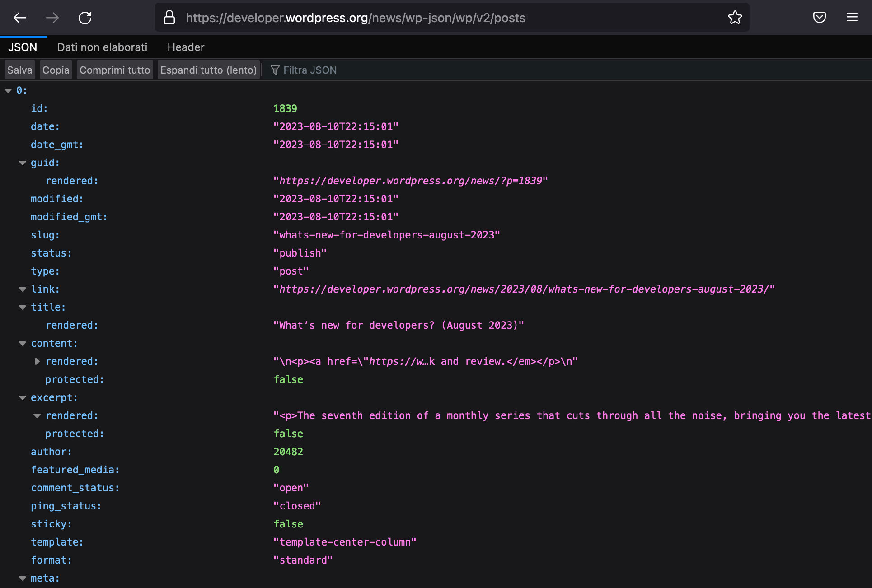The height and width of the screenshot is (588, 872).
Task: Click the comment_status key label
Action: [x=75, y=488]
